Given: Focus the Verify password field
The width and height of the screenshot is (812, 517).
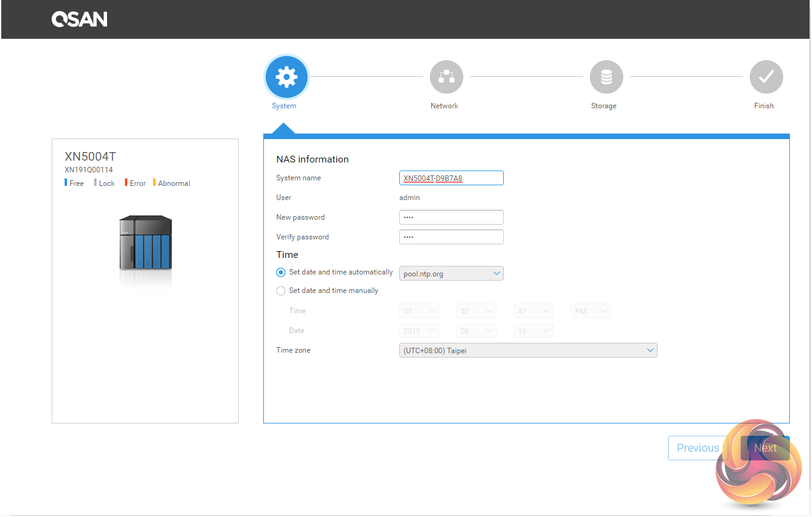Looking at the screenshot, I should [x=451, y=237].
